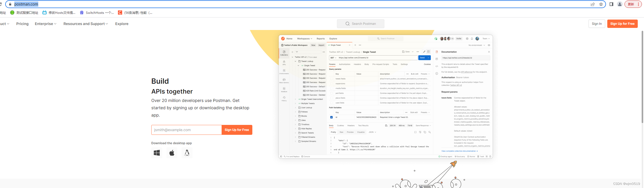Click header Sign Up for Free button
Viewport: 644px width, 188px height.
[622, 24]
